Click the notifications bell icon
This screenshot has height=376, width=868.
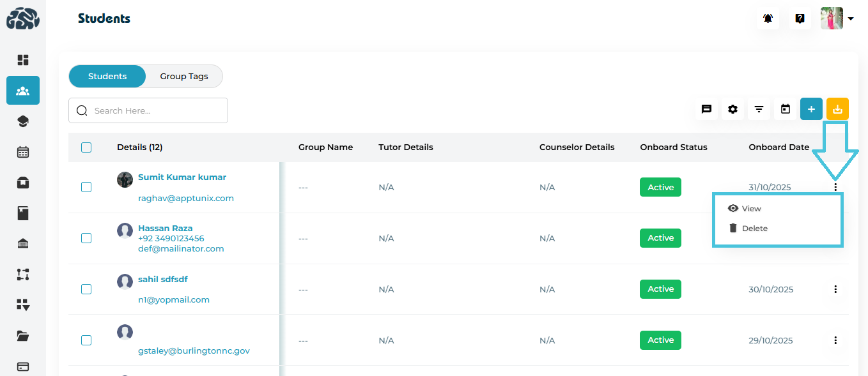coord(768,19)
